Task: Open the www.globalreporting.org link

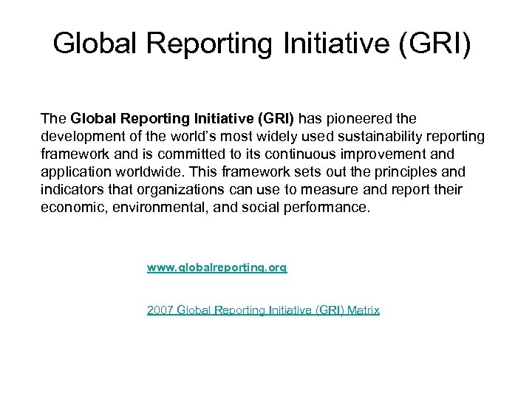Action: [x=216, y=267]
